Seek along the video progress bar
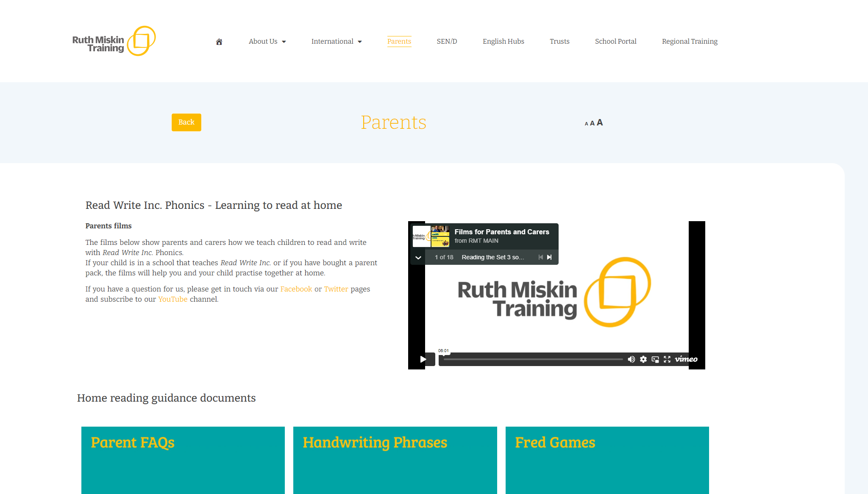868x494 pixels. pos(533,359)
